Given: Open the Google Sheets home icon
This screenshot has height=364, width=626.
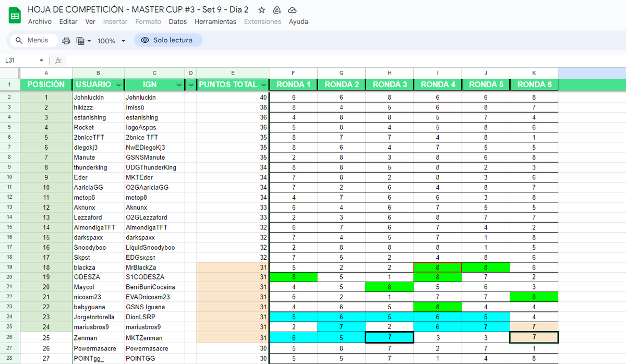Looking at the screenshot, I should click(x=15, y=16).
